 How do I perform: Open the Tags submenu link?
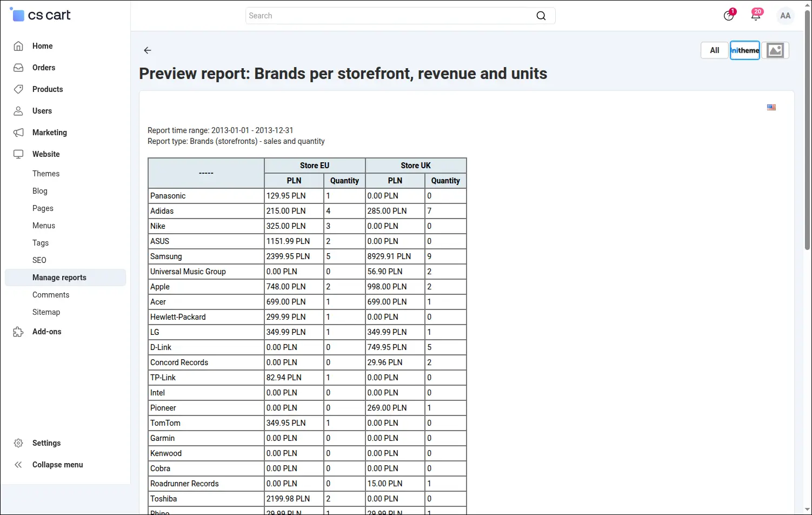[41, 243]
